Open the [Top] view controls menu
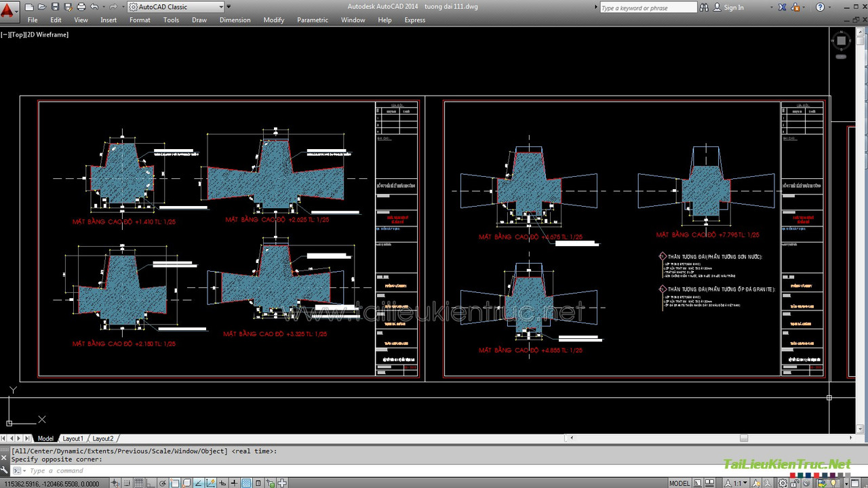Screen dimensions: 868x488 [17, 35]
